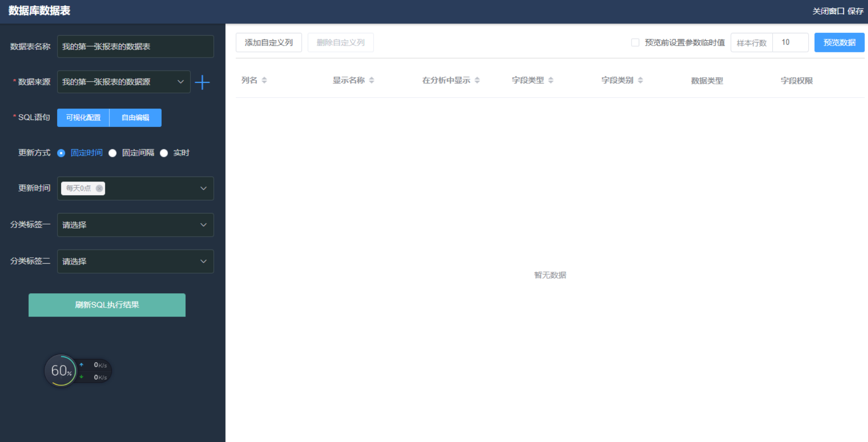Viewport: 868px width, 442px height.
Task: Switch to 可视化配置 SQL mode
Action: 83,118
